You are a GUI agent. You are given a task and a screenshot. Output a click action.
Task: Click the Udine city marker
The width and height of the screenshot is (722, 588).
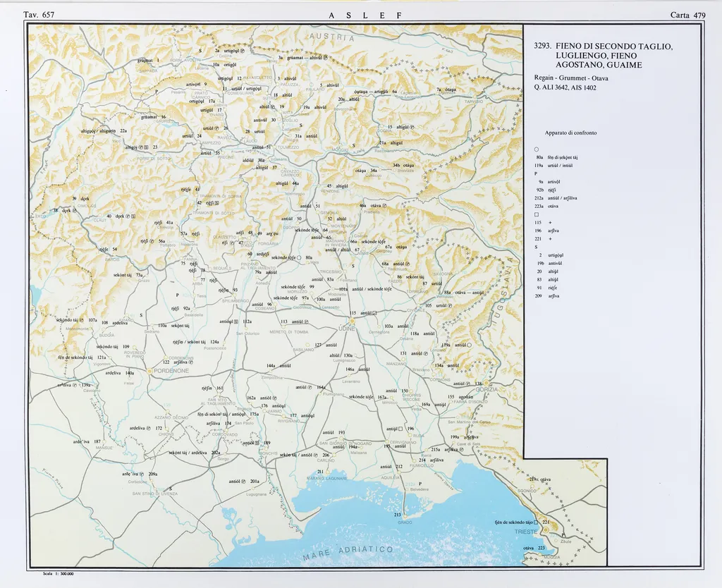tap(352, 321)
